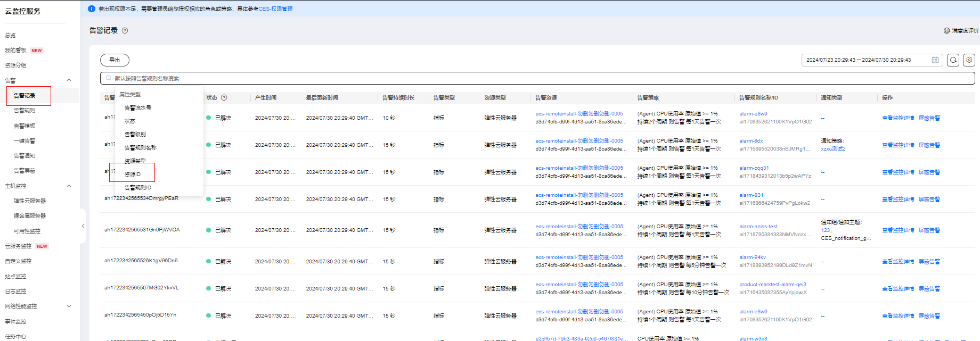Click help icon next to 告警记录 title
Image resolution: width=980 pixels, height=341 pixels.
pos(125,31)
